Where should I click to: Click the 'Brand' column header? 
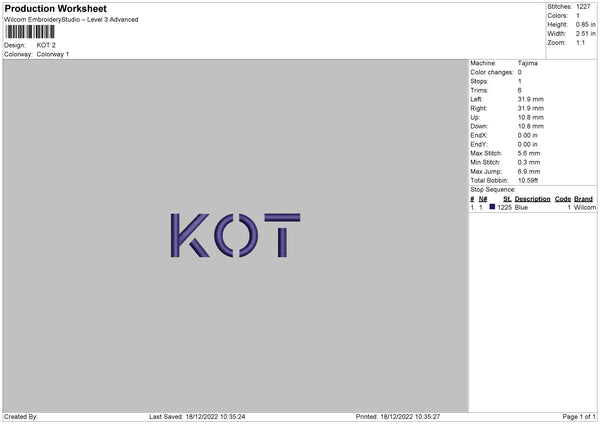(583, 199)
